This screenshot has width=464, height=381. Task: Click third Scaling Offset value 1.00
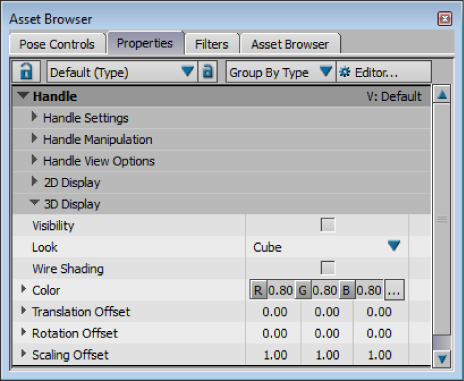379,355
